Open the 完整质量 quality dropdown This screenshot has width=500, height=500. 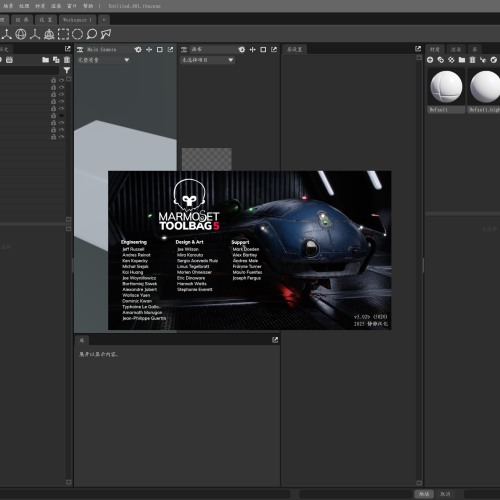[104, 60]
